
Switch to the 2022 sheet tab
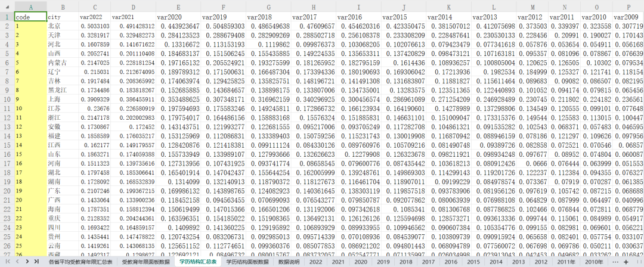316,262
